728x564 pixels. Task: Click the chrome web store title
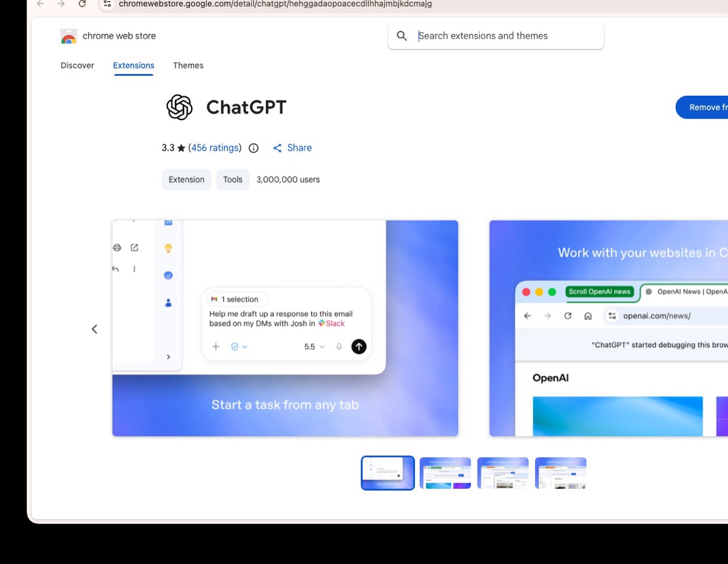119,36
